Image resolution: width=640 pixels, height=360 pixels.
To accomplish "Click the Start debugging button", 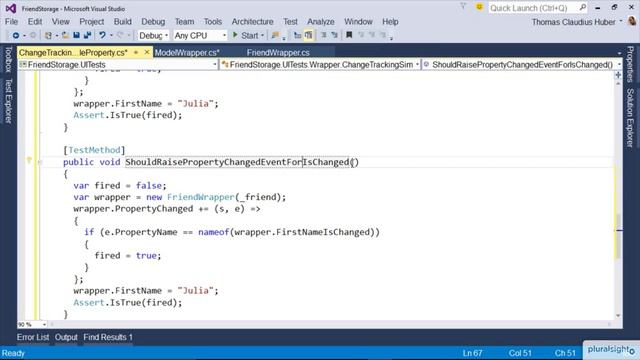I will click(245, 36).
